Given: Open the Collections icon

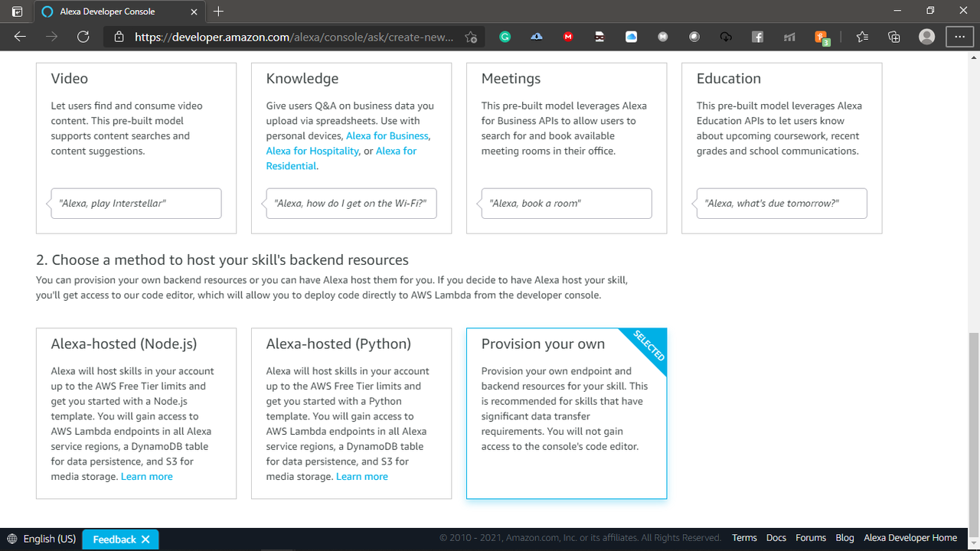Looking at the screenshot, I should coord(893,36).
